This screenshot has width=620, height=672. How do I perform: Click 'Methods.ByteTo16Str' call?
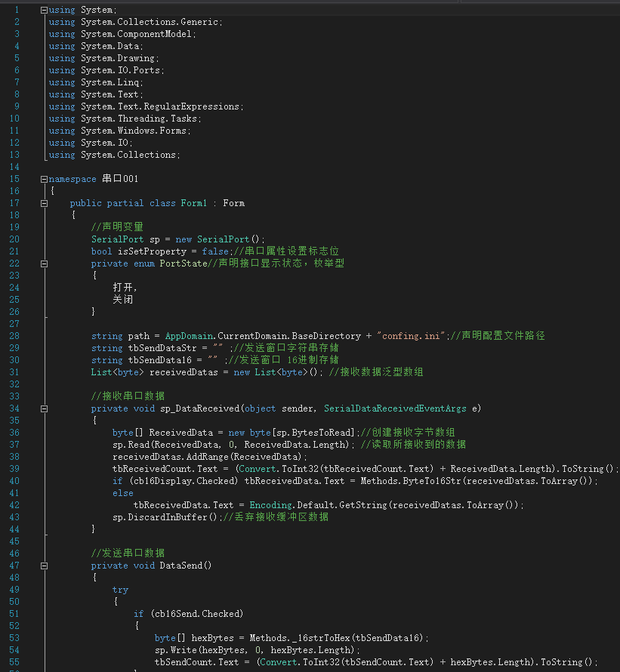[x=410, y=481]
